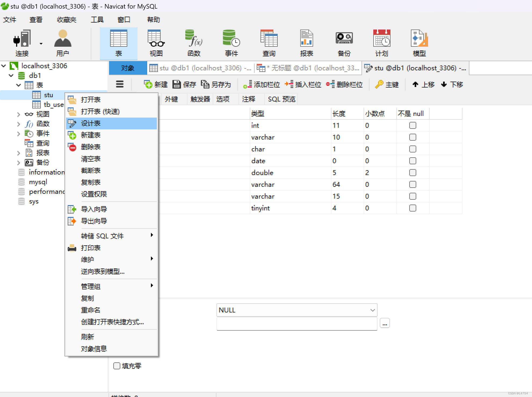Click the 事件 (Event) toolbar icon
532x397 pixels.
click(231, 43)
